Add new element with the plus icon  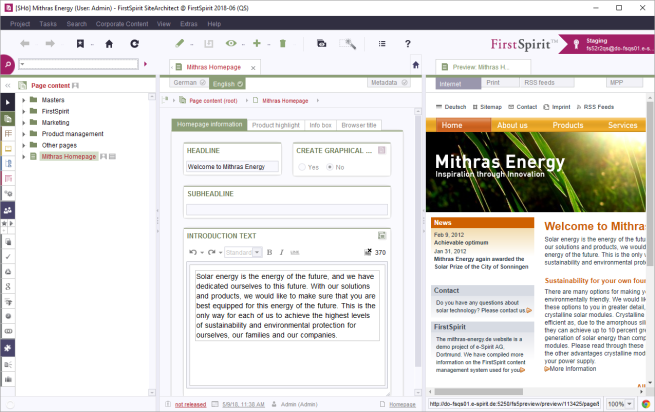pyautogui.click(x=257, y=43)
